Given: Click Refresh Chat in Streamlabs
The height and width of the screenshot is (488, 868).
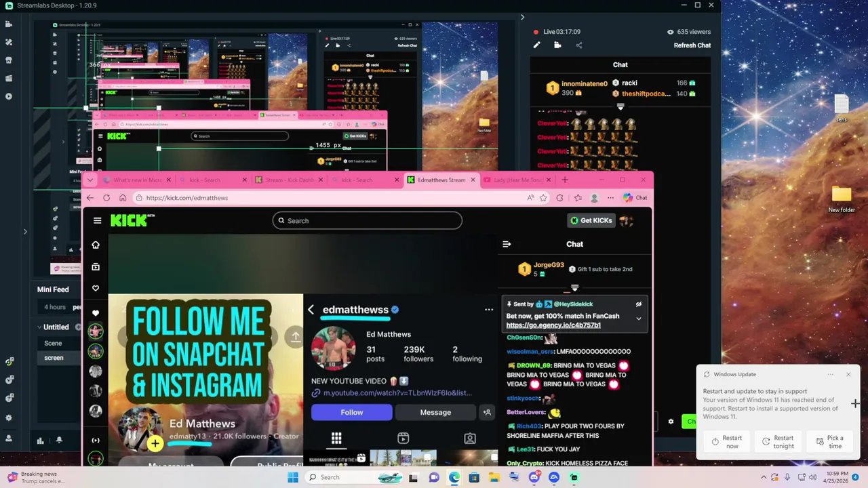Looking at the screenshot, I should point(692,45).
